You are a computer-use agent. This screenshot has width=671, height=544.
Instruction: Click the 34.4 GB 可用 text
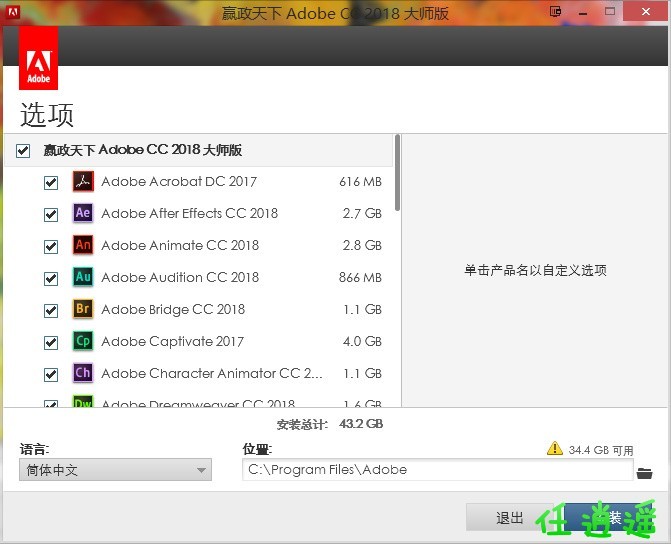601,450
